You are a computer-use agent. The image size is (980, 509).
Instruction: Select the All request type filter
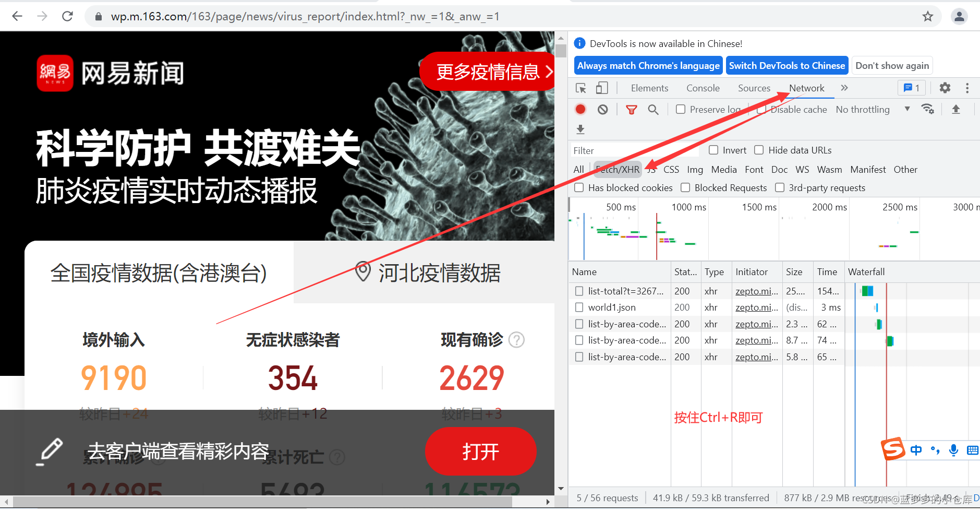click(x=578, y=169)
